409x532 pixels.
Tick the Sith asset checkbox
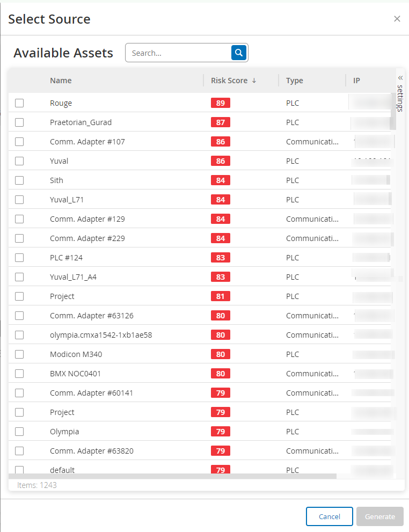(x=19, y=180)
